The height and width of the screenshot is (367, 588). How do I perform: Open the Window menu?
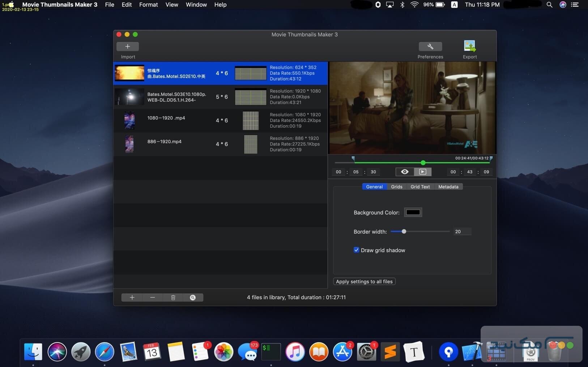coord(196,5)
